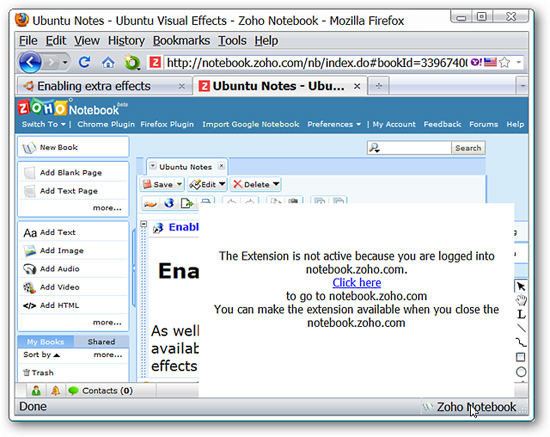The image size is (550, 437).
Task: Click the Save button
Action: tap(158, 184)
